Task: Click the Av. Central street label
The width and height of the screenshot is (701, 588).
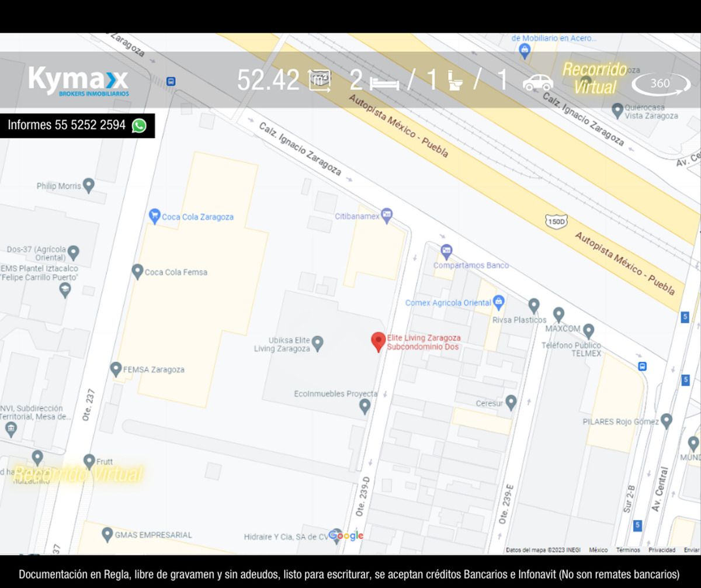Action: tap(660, 489)
